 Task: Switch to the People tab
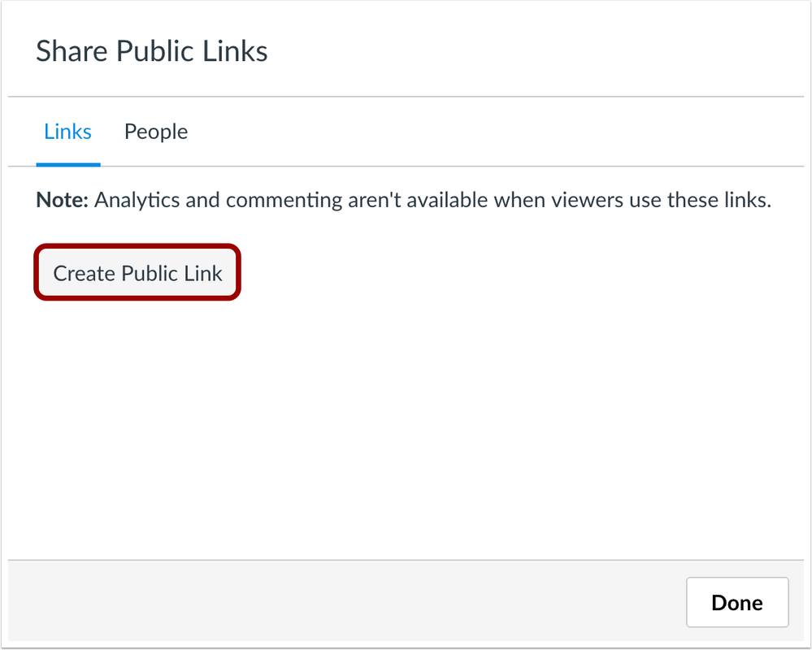155,132
